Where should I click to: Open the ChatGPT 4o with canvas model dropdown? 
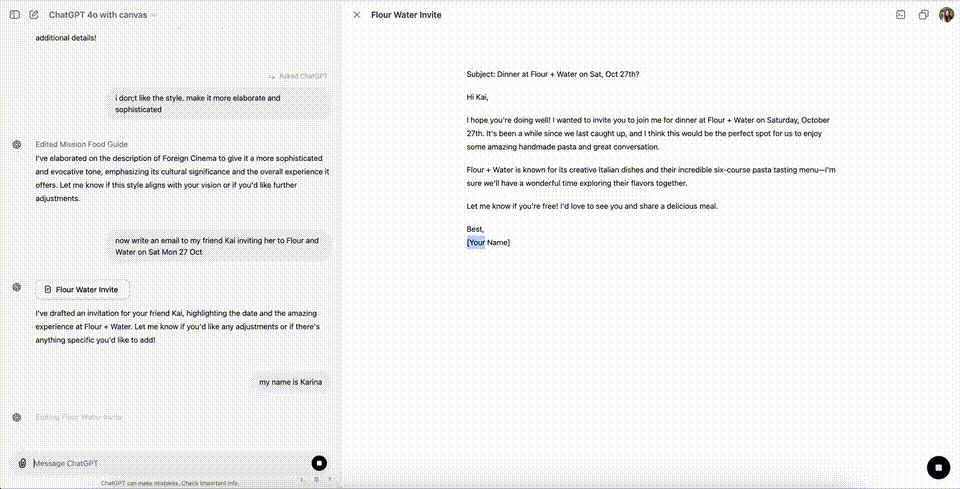(x=103, y=15)
